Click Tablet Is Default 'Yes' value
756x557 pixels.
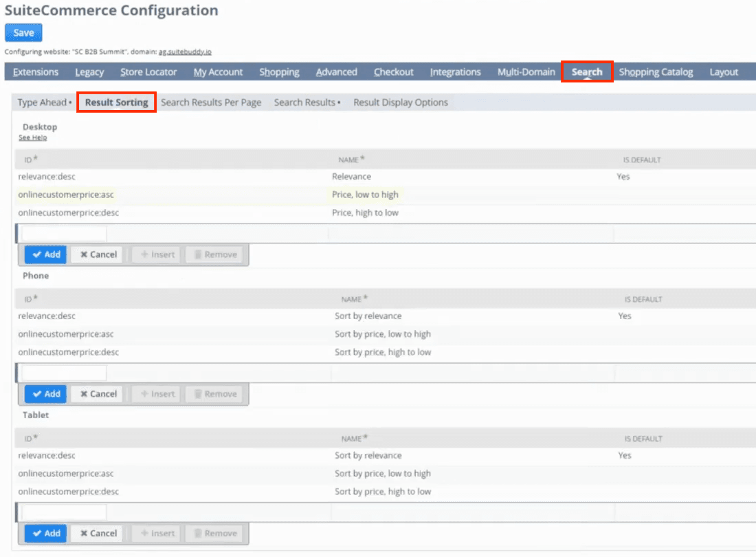coord(624,455)
